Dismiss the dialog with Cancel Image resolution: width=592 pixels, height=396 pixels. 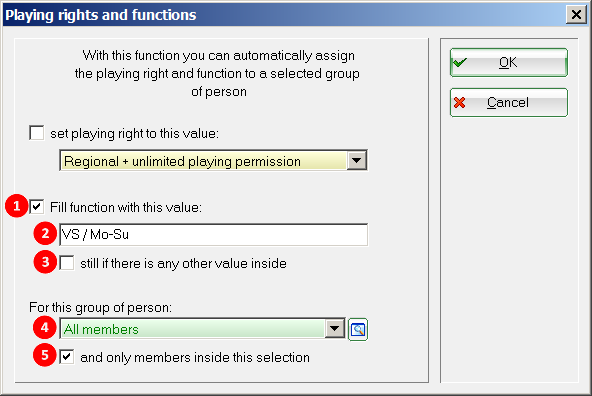509,102
